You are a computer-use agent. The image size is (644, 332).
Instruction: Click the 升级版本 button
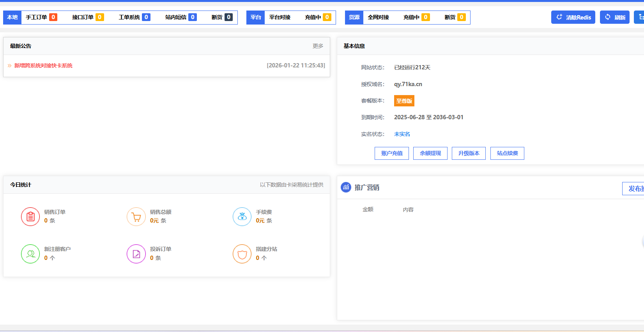coord(469,153)
